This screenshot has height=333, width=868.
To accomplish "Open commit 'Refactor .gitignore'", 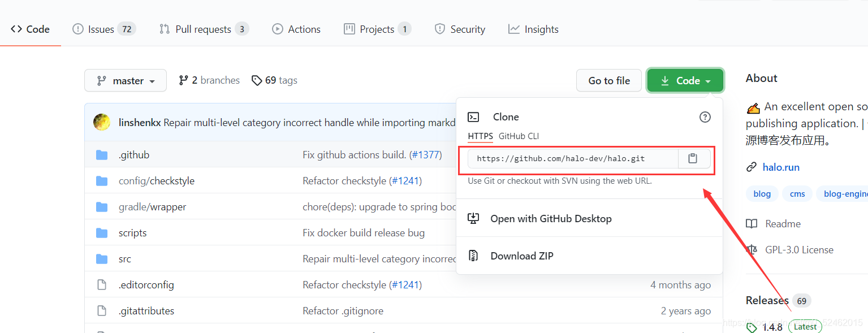I will 343,311.
